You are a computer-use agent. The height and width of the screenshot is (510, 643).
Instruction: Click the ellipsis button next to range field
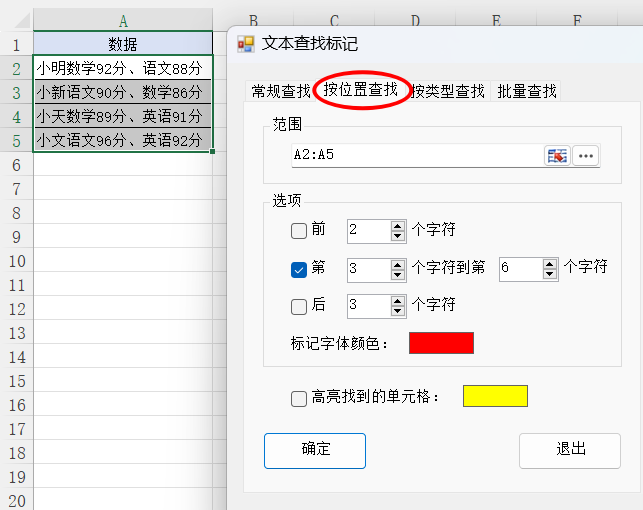(586, 155)
